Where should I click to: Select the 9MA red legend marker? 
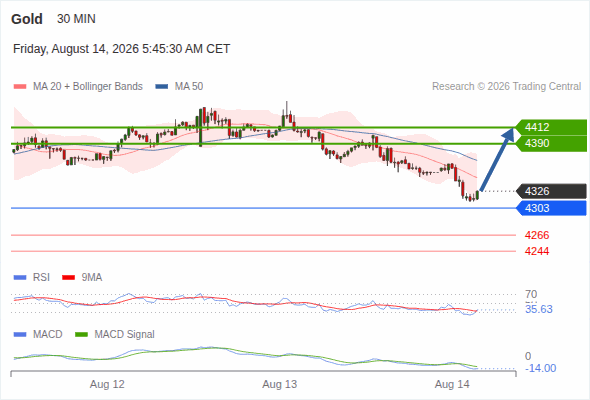[x=68, y=278]
